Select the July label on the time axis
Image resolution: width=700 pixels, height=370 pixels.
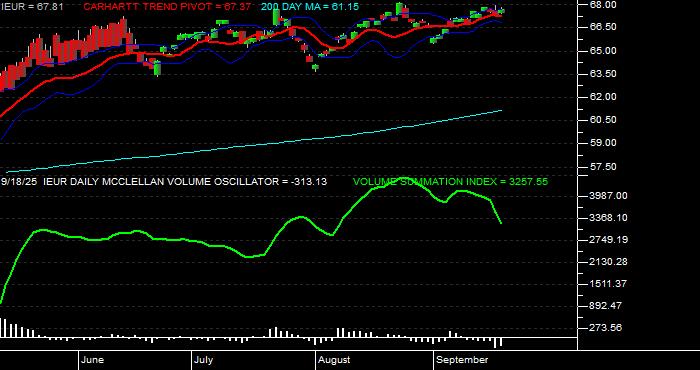pyautogui.click(x=204, y=360)
